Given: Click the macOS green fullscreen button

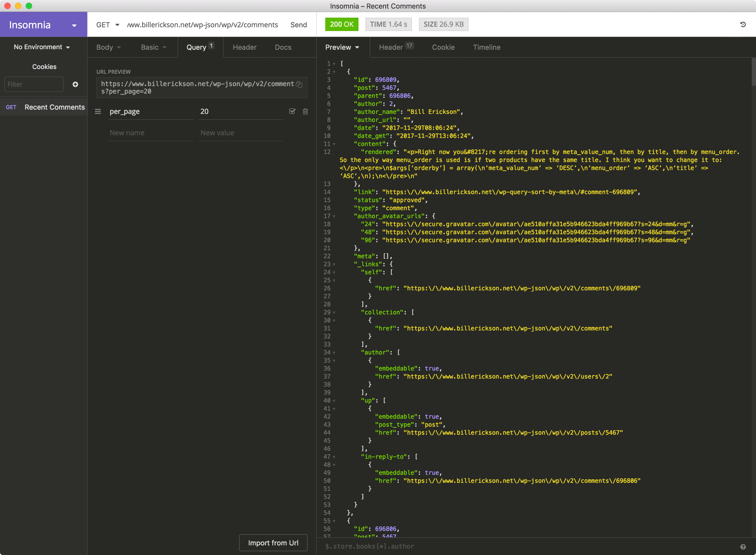Looking at the screenshot, I should click(x=29, y=6).
